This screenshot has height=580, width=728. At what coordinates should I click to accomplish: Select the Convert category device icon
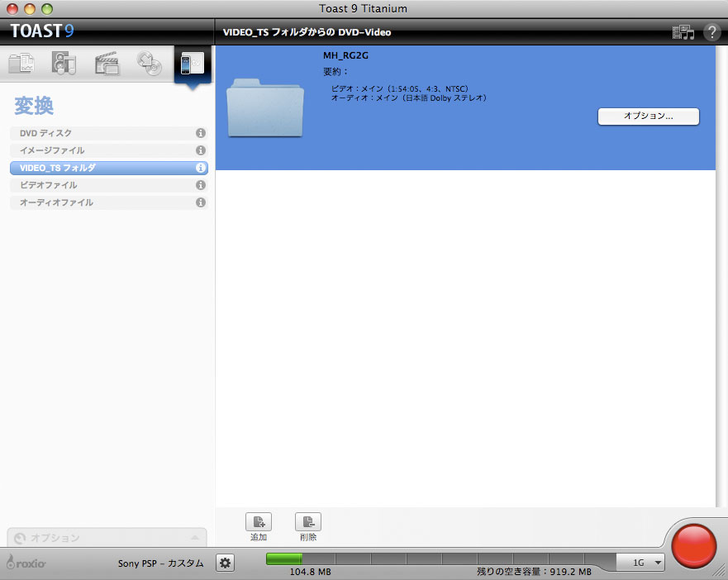[x=193, y=64]
